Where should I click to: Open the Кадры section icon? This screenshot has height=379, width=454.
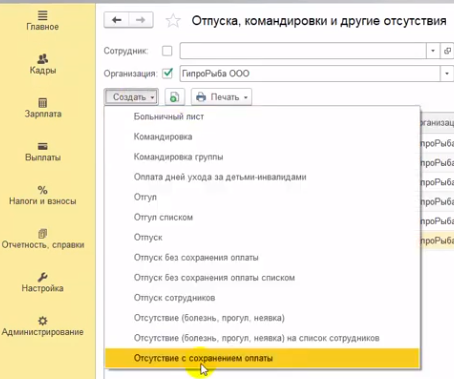[42, 59]
